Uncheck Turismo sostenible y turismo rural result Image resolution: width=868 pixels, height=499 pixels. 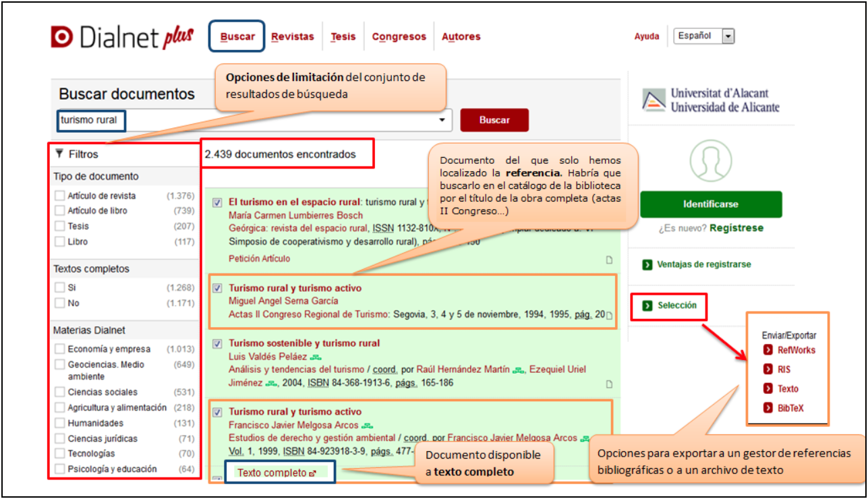[217, 344]
